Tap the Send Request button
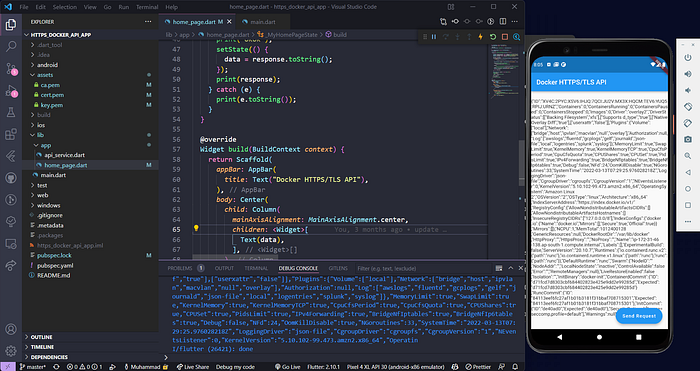Screen dimensions: 700x371 pyautogui.click(x=639, y=316)
